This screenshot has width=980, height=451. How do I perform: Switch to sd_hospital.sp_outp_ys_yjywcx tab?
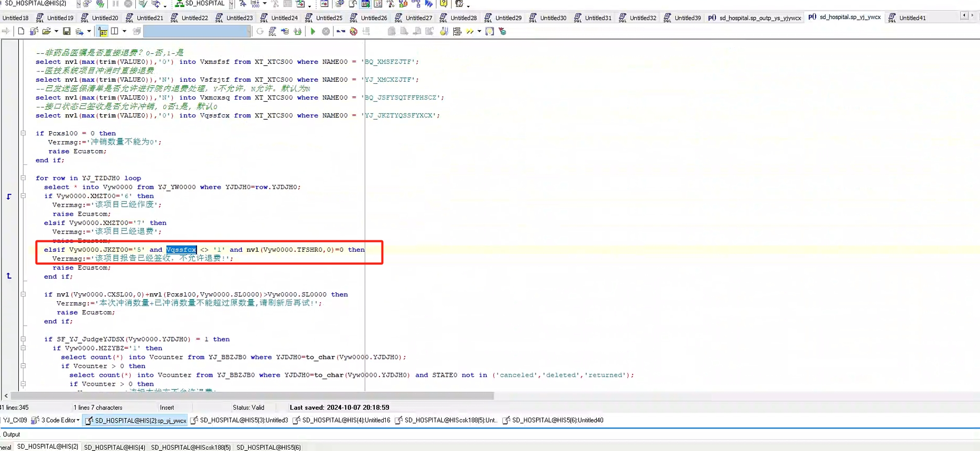point(755,18)
